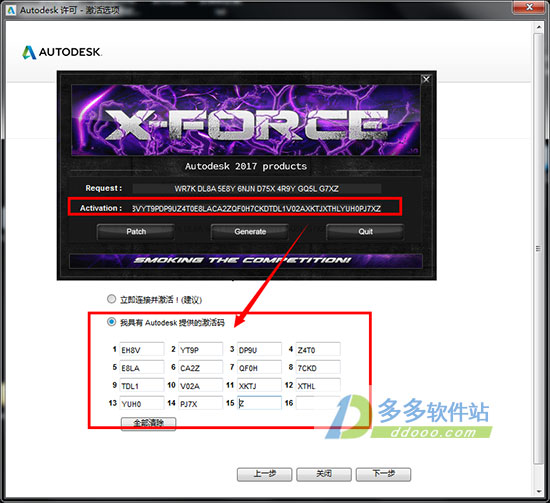Click the 'SMOKING THE COMPETITION!' banner text
This screenshot has width=550, height=503.
(242, 260)
